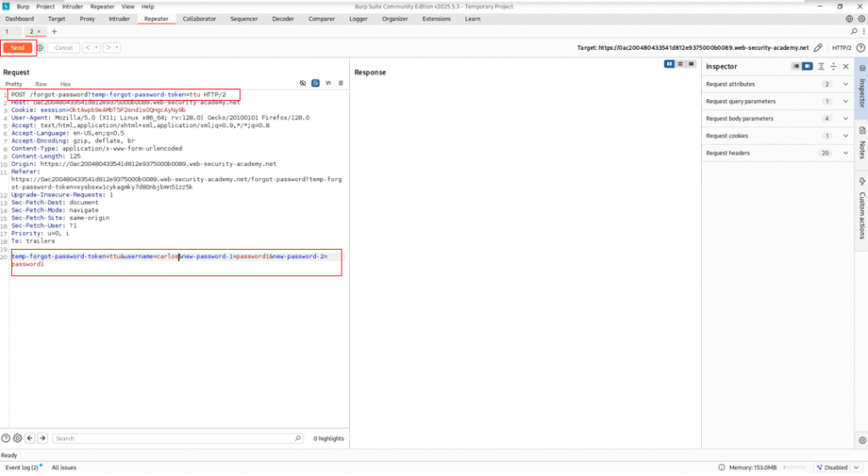Add a new Repeater tab with plus

[x=54, y=31]
